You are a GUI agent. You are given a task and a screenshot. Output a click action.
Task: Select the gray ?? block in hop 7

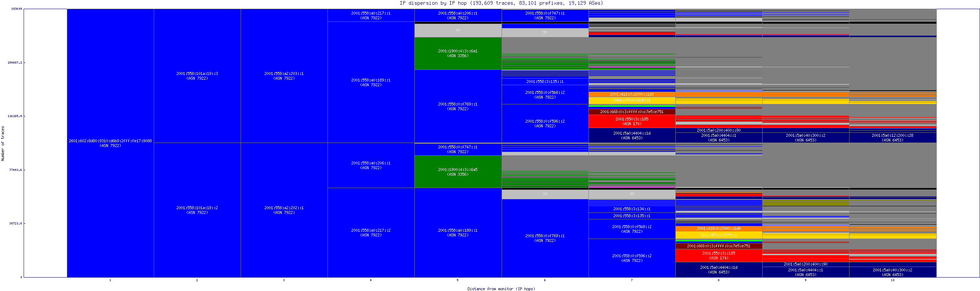click(632, 194)
